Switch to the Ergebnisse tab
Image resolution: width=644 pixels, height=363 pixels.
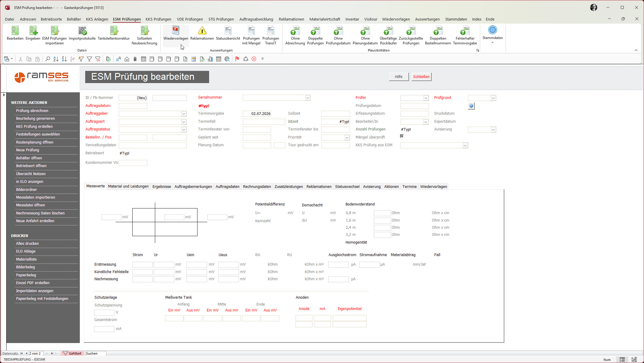coord(162,187)
